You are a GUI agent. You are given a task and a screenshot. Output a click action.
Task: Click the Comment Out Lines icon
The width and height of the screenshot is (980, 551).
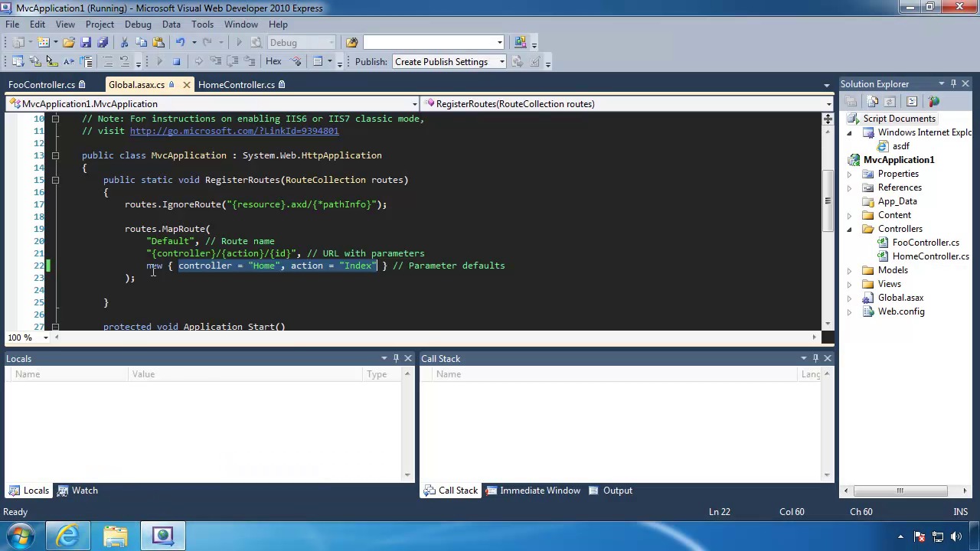(108, 62)
